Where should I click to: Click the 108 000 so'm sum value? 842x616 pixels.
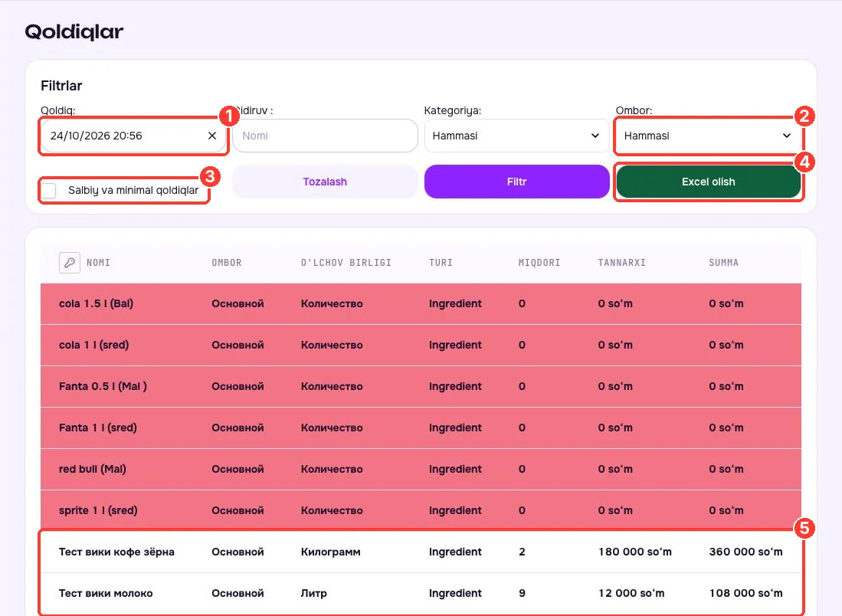(x=746, y=593)
